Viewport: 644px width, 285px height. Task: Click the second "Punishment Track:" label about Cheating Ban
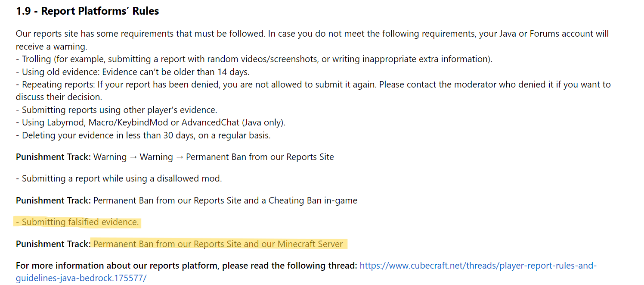click(53, 200)
